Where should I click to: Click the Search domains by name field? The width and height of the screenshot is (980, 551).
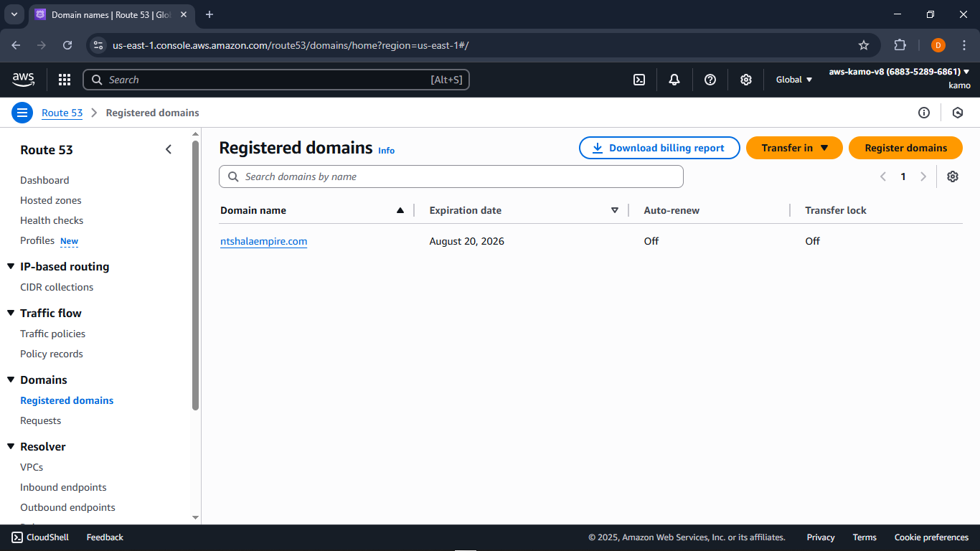pos(451,176)
